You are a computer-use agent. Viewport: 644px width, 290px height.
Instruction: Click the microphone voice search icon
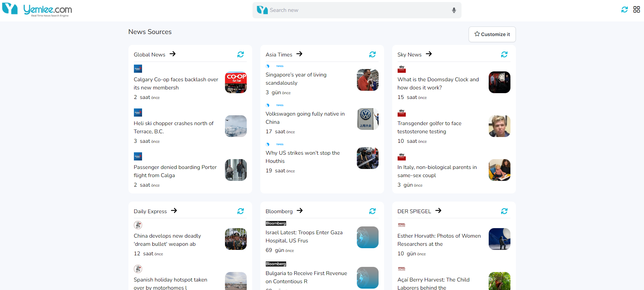[x=454, y=10]
